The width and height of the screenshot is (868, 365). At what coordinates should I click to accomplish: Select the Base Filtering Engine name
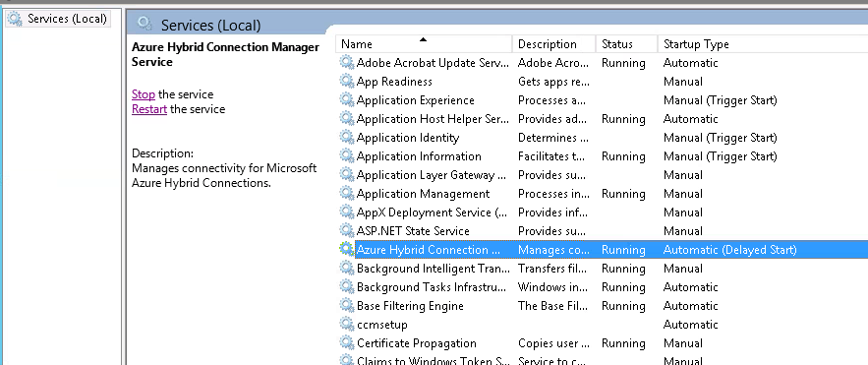410,306
